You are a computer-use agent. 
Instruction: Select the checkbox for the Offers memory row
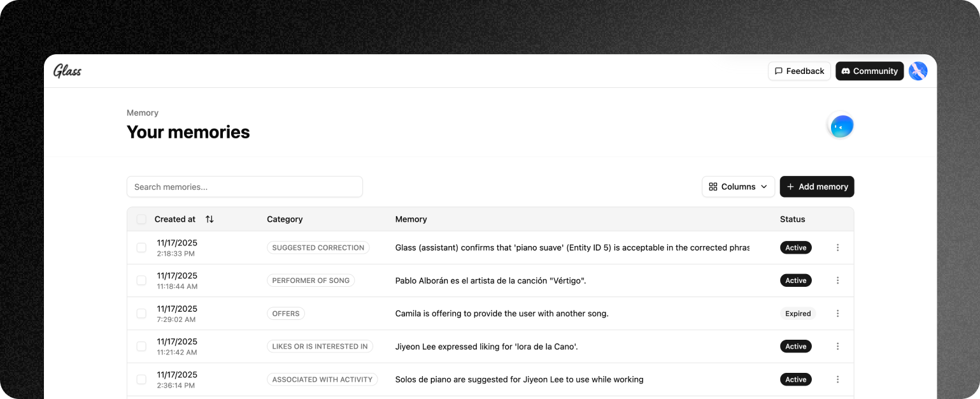click(141, 314)
